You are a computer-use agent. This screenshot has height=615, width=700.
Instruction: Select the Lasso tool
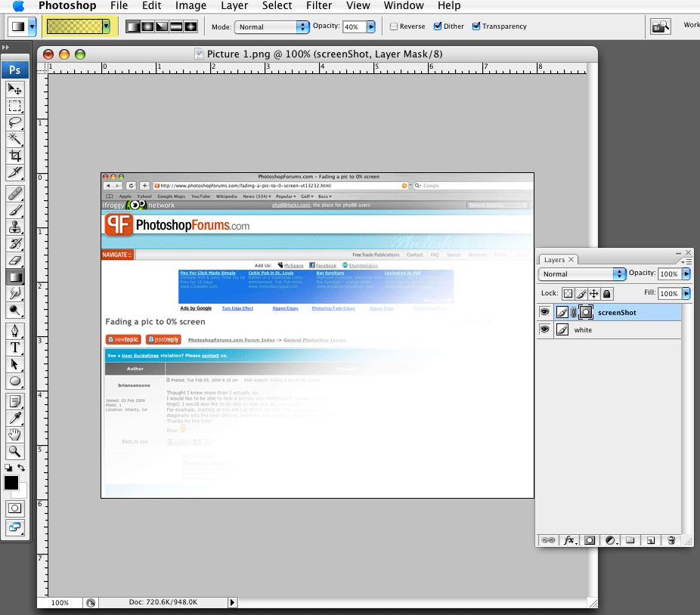pos(15,122)
